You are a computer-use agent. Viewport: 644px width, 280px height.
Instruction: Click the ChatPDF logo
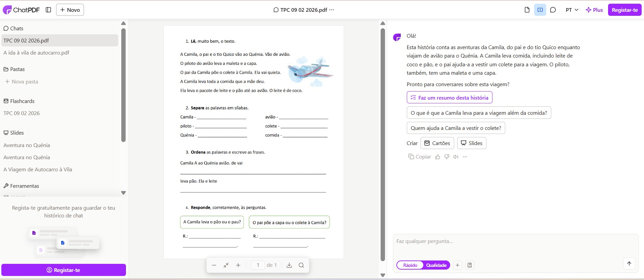21,10
